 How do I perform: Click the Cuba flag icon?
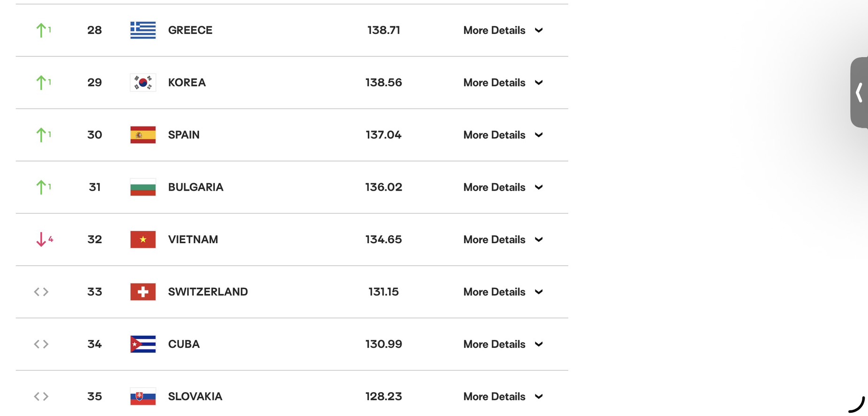143,344
